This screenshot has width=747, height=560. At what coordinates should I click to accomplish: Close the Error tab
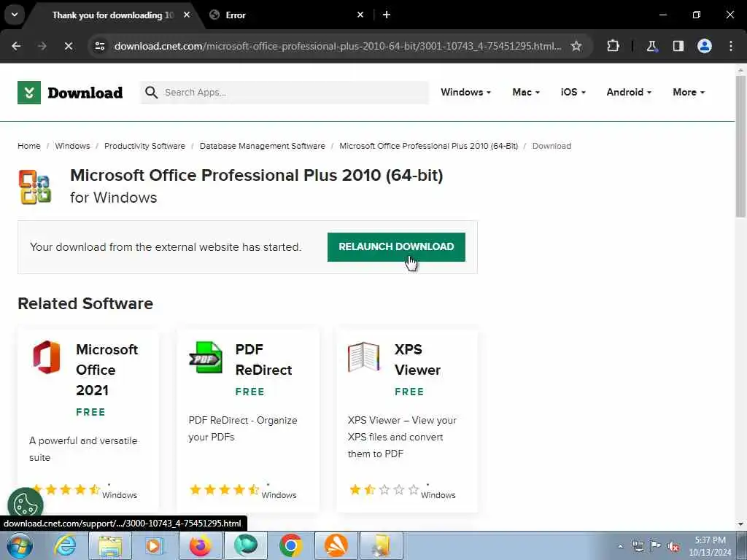[360, 15]
